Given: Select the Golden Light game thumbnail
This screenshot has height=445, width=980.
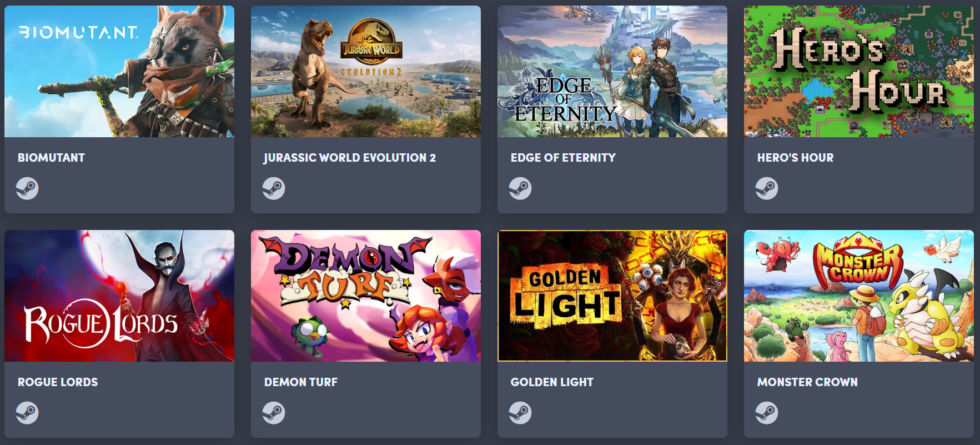Looking at the screenshot, I should tap(612, 296).
